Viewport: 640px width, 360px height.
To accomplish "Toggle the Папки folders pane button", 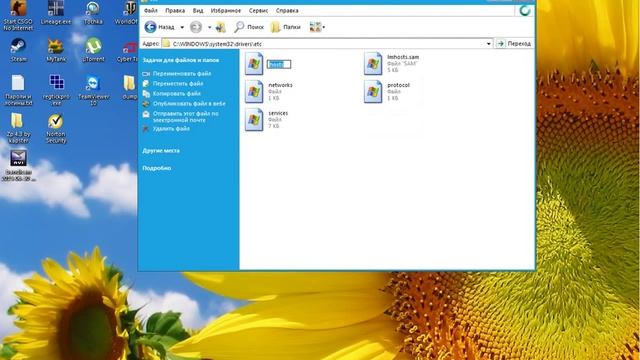I will [286, 27].
